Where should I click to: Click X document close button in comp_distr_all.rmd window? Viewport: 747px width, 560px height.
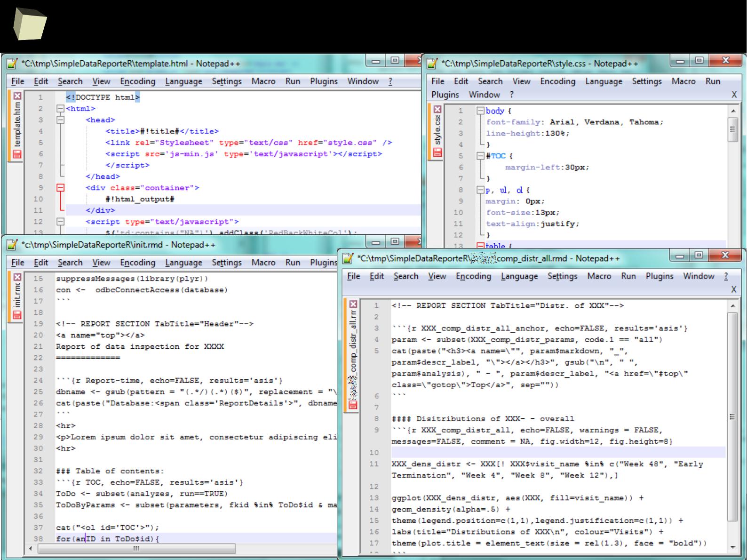click(734, 289)
